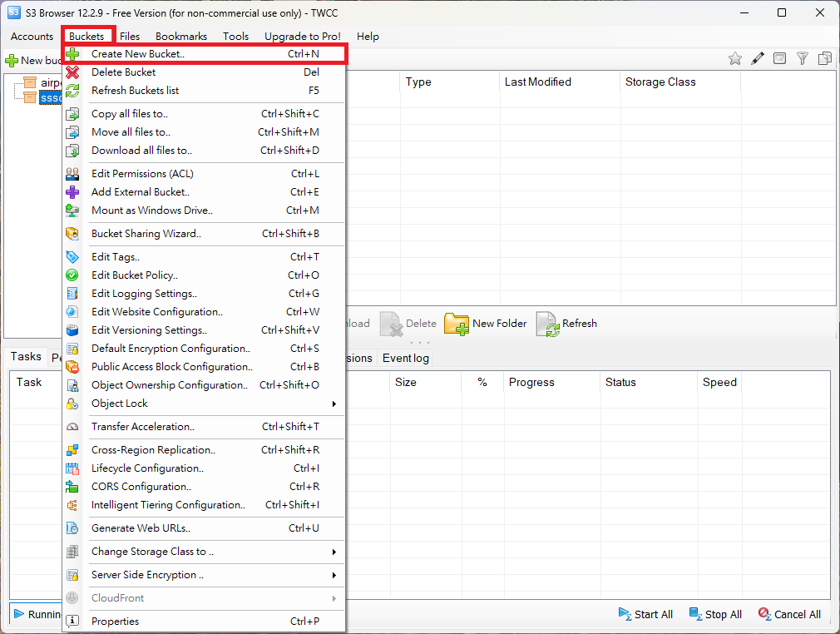Click the green plus Create New Bucket icon
The height and width of the screenshot is (634, 840).
(72, 54)
